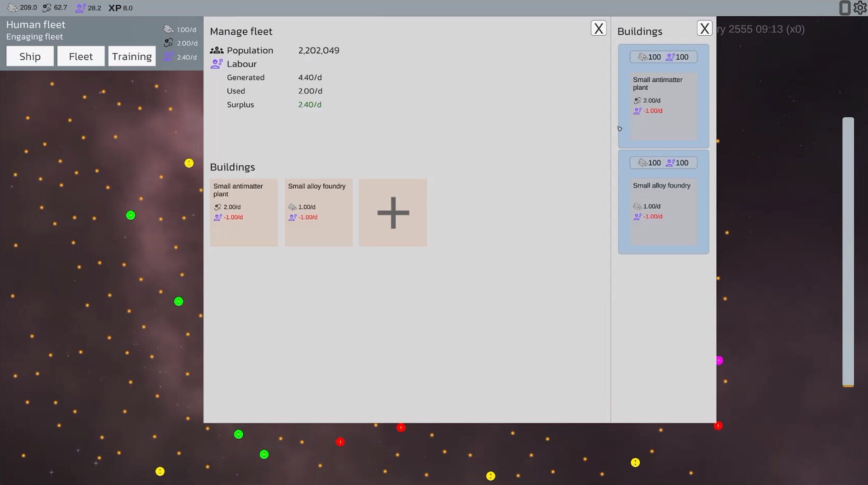Select built Small antimatter plant tile

click(244, 212)
